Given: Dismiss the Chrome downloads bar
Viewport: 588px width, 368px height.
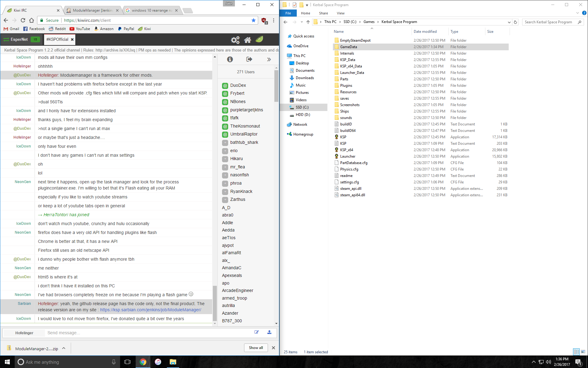Looking at the screenshot, I should pos(273,348).
